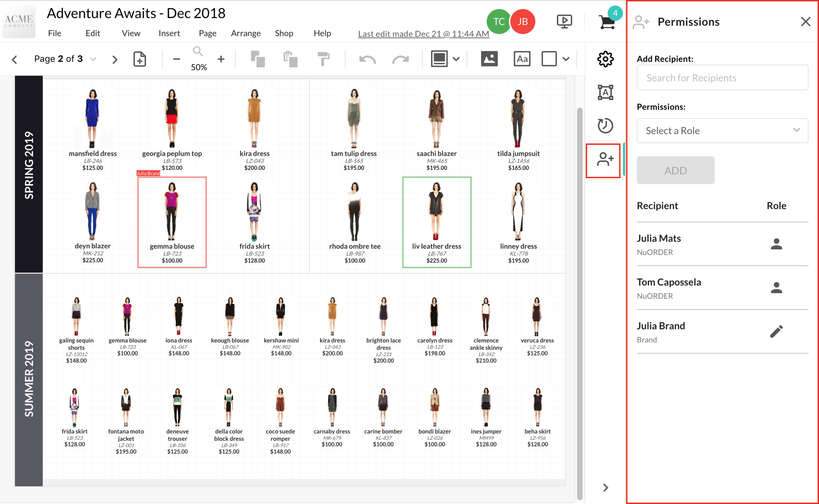The width and height of the screenshot is (819, 504).
Task: Click the Tom Capossela person role icon
Action: [x=776, y=288]
